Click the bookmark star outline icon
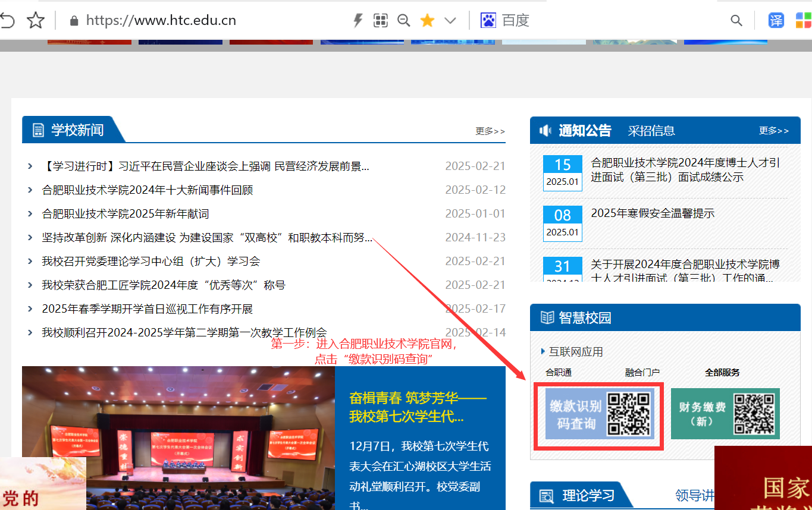The height and width of the screenshot is (510, 812). tap(36, 21)
